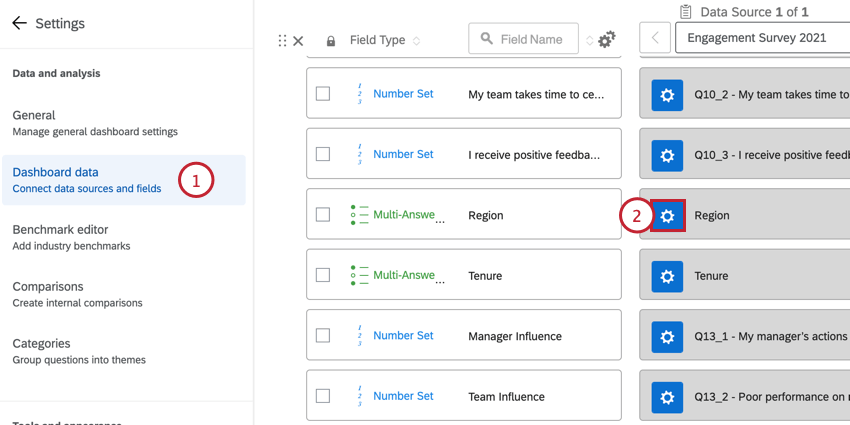This screenshot has width=850, height=425.
Task: Click the drag-handle dots icon in the header
Action: (282, 41)
